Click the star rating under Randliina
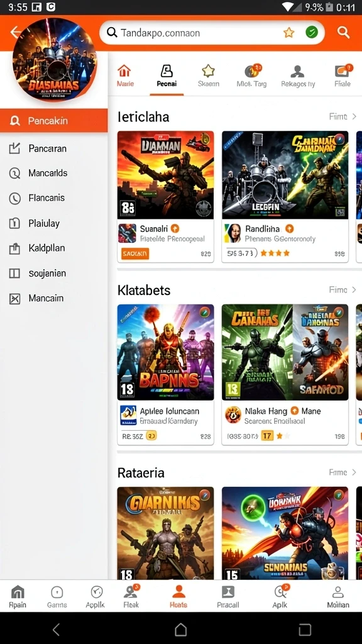Viewport: 362px width, 644px height. click(275, 253)
